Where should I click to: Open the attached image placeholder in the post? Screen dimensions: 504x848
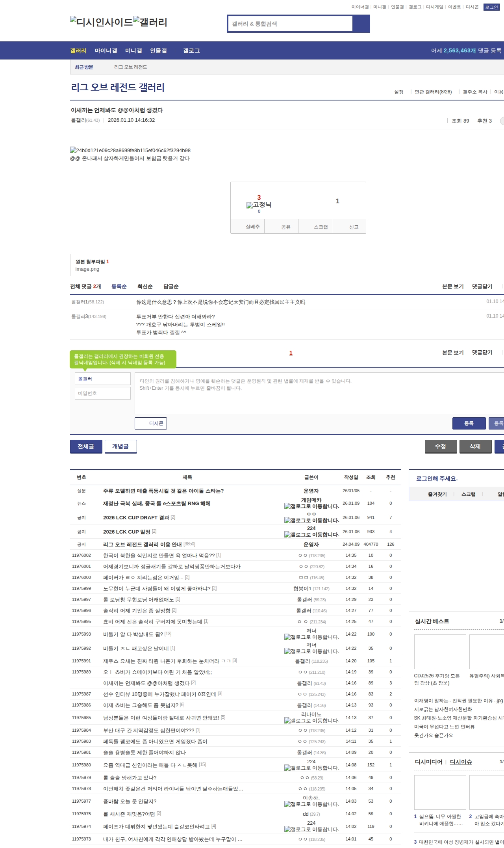(130, 150)
